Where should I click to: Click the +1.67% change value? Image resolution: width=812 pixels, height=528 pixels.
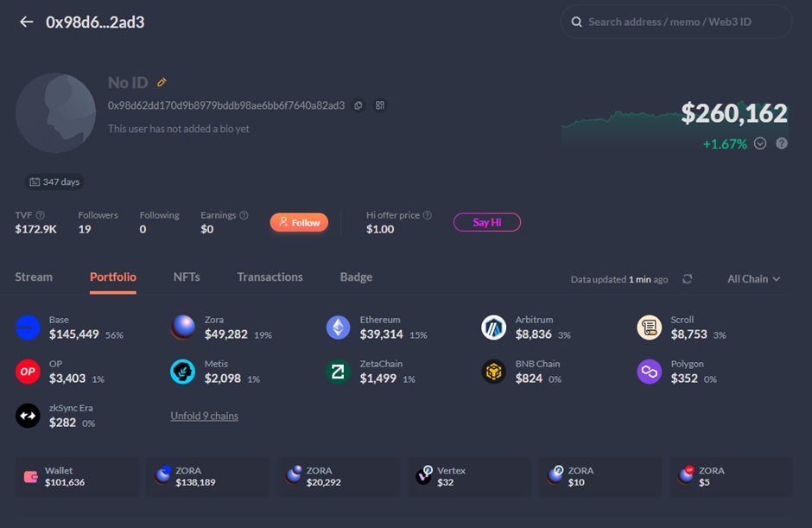tap(725, 144)
